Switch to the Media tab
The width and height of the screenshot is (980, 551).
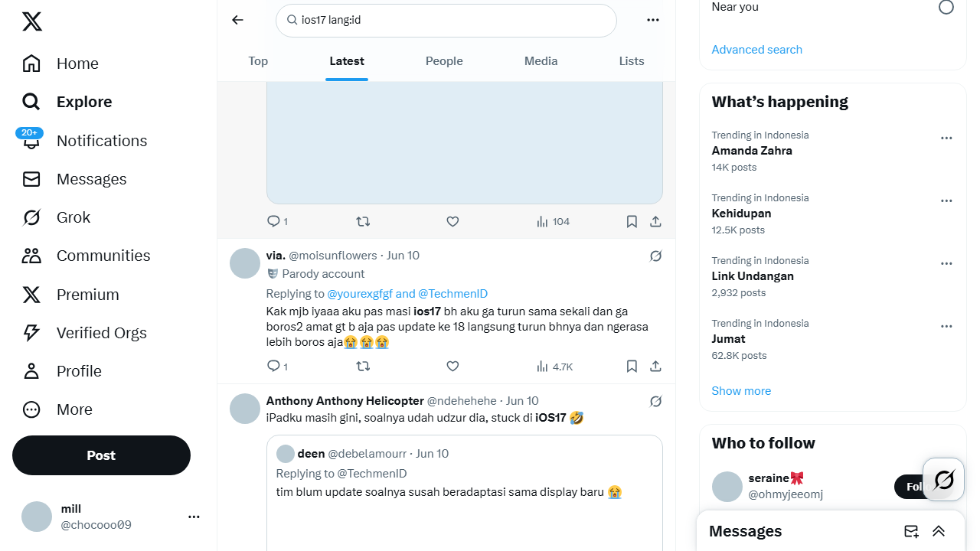click(541, 61)
